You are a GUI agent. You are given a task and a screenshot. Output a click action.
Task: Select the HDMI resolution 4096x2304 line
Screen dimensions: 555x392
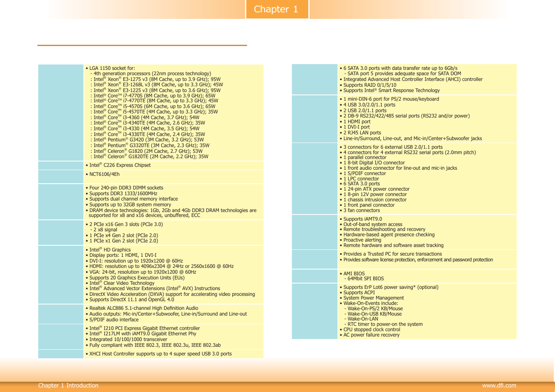tap(160, 266)
